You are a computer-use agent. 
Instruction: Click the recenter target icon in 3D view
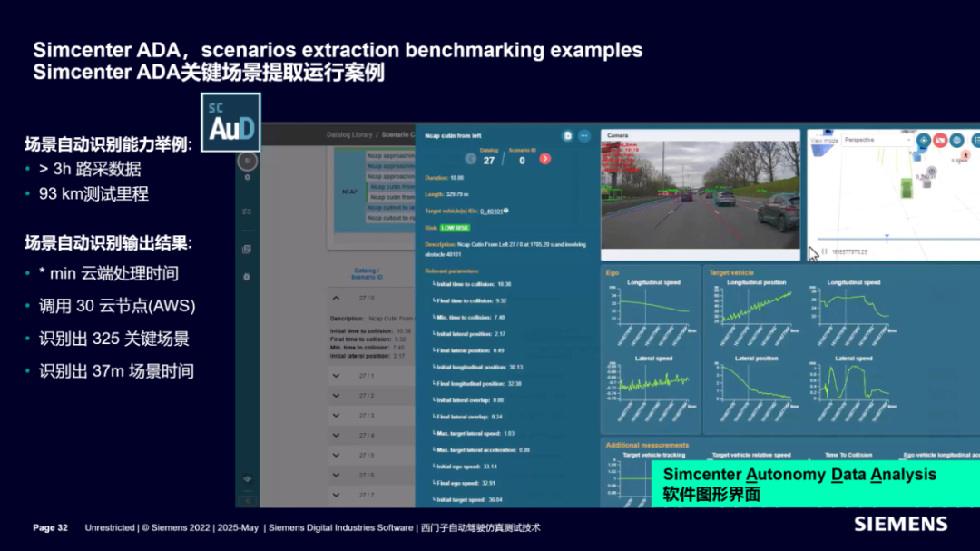(x=923, y=141)
